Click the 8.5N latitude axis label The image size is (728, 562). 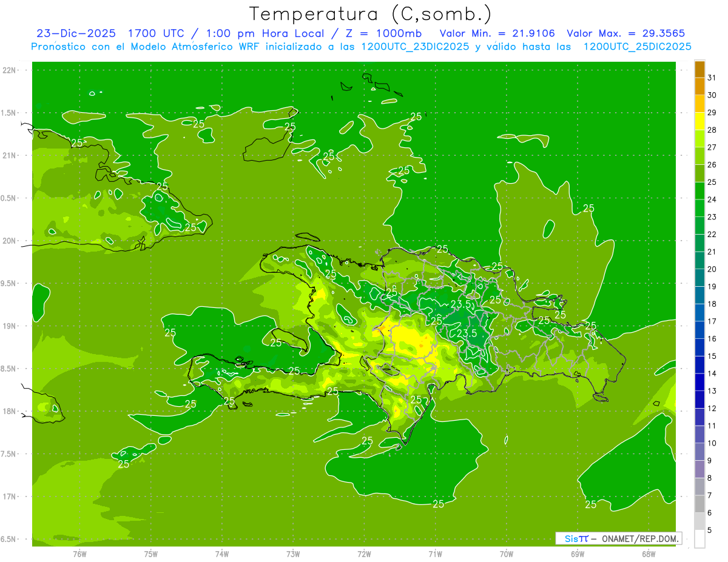coord(8,369)
